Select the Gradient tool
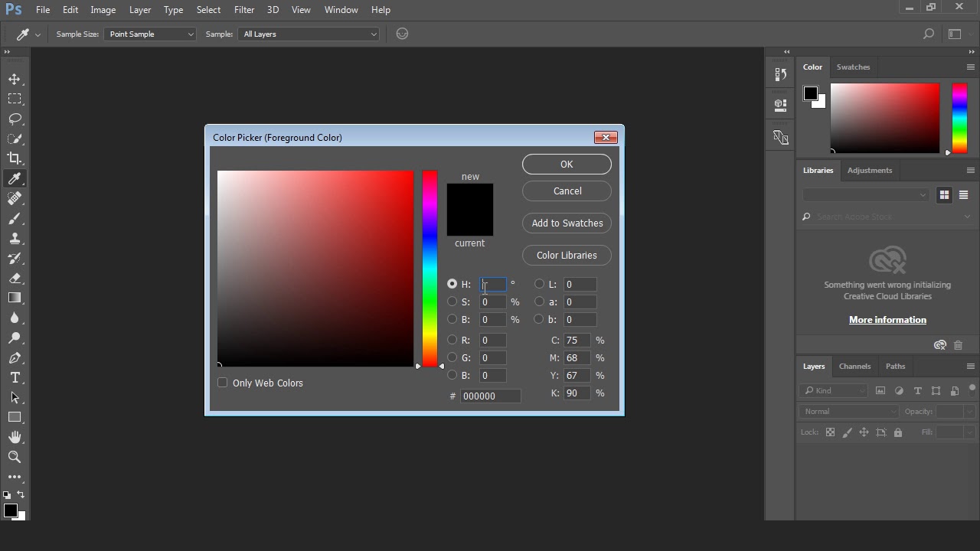The width and height of the screenshot is (980, 551). tap(15, 298)
